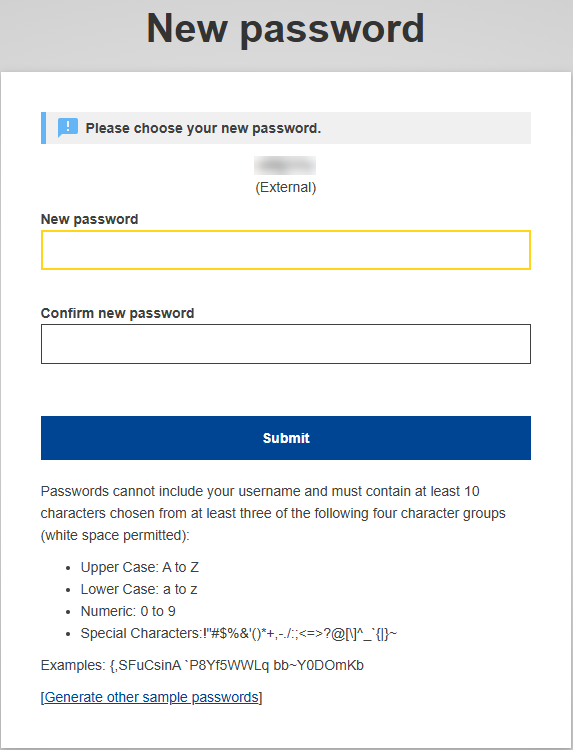Click the example password bb~Y0DOmKb
The height and width of the screenshot is (750, 573).
tap(319, 665)
